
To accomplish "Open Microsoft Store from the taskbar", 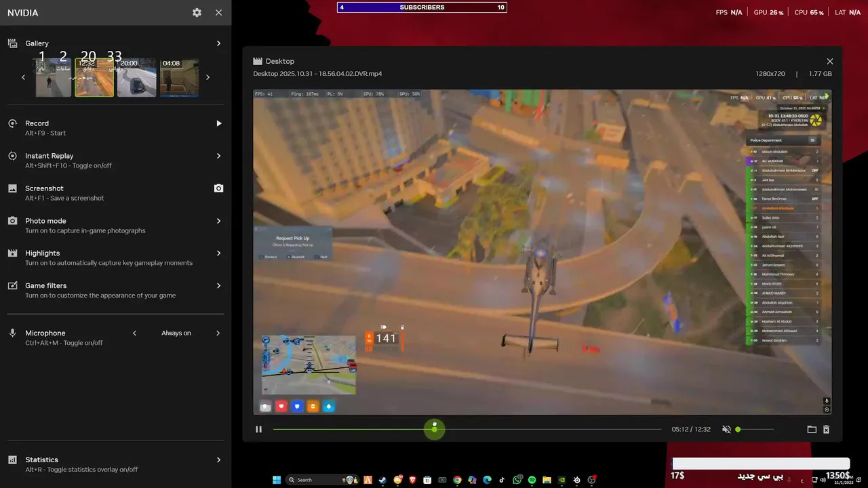I will coord(427,480).
